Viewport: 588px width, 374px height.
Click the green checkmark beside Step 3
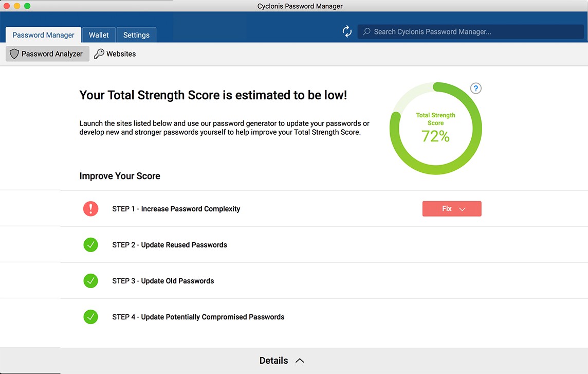point(90,281)
